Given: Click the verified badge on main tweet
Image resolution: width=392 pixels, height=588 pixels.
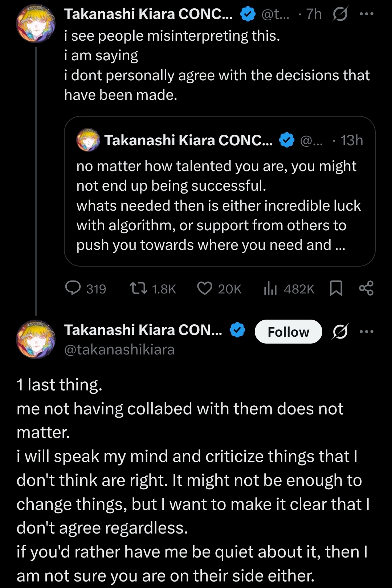Looking at the screenshot, I should (x=238, y=330).
